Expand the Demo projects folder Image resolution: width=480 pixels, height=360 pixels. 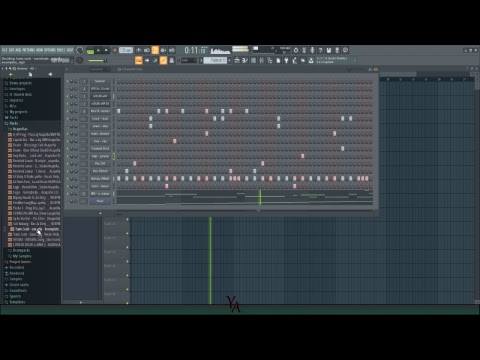pos(19,83)
